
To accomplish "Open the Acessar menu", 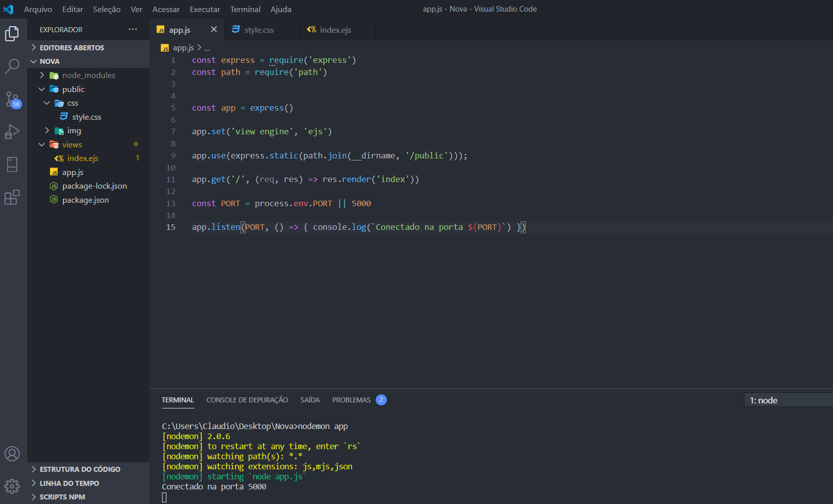I will (166, 9).
